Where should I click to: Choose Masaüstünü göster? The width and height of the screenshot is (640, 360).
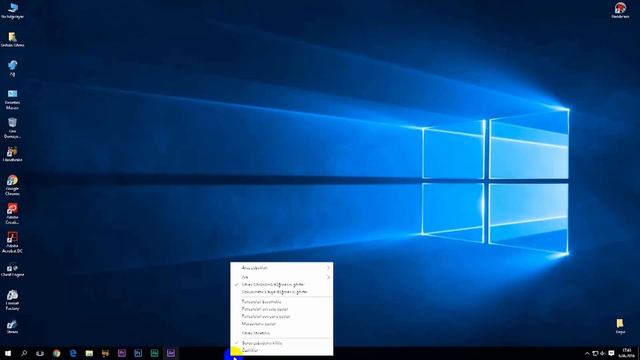282,324
